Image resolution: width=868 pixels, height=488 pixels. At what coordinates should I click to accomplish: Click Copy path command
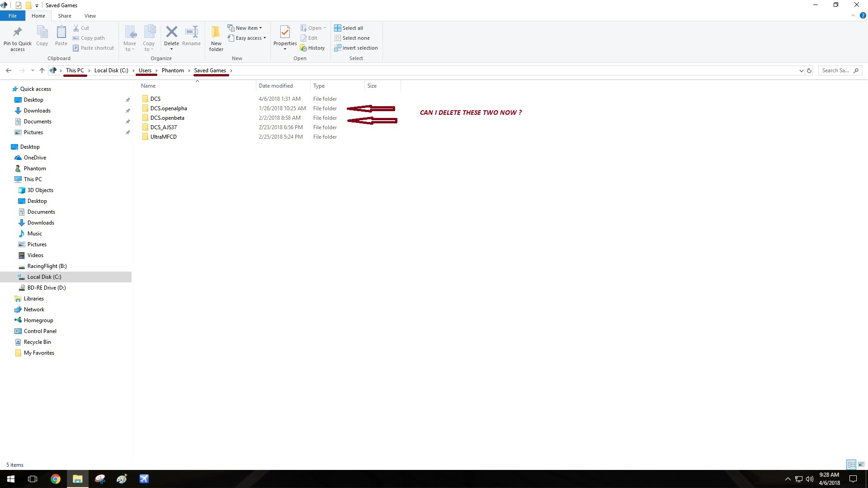click(89, 38)
